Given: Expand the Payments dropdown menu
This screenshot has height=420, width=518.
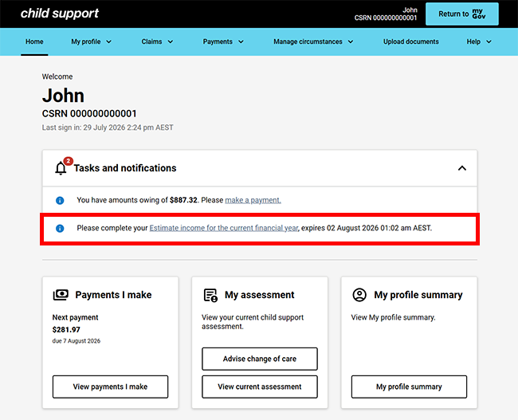Looking at the screenshot, I should 223,41.
